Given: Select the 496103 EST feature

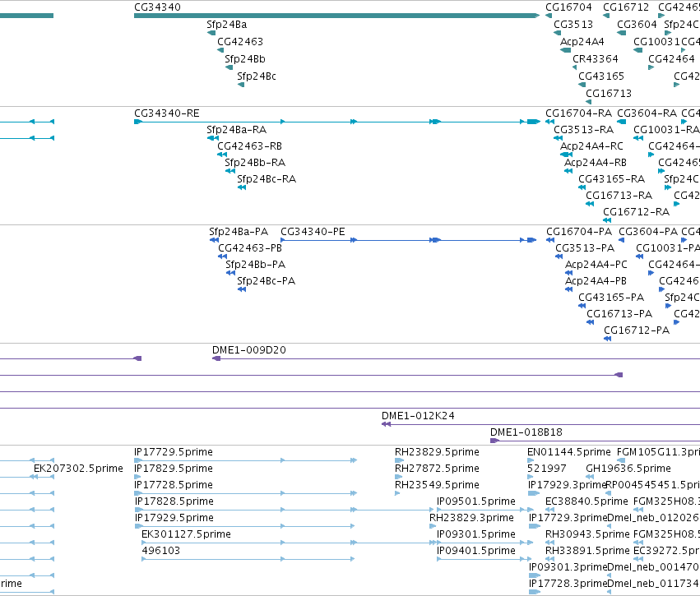Looking at the screenshot, I should click(x=248, y=560).
